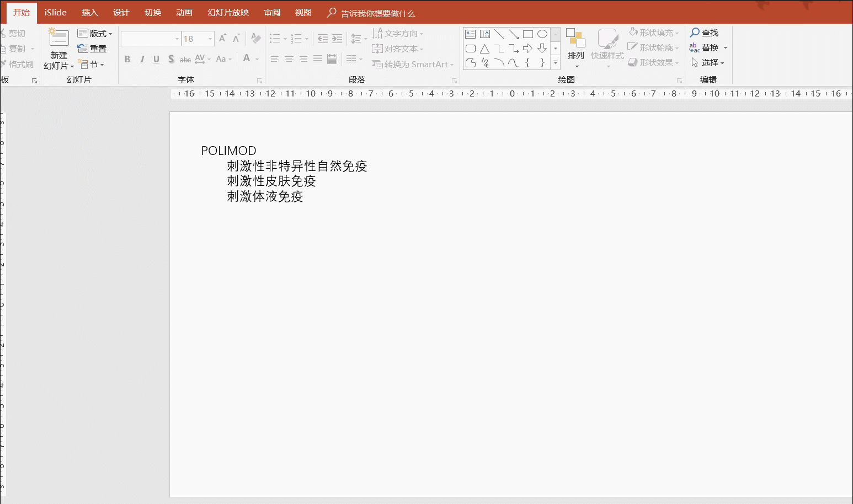Viewport: 853px width, 504px height.
Task: Select the rectangle shape in the gallery
Action: (528, 34)
